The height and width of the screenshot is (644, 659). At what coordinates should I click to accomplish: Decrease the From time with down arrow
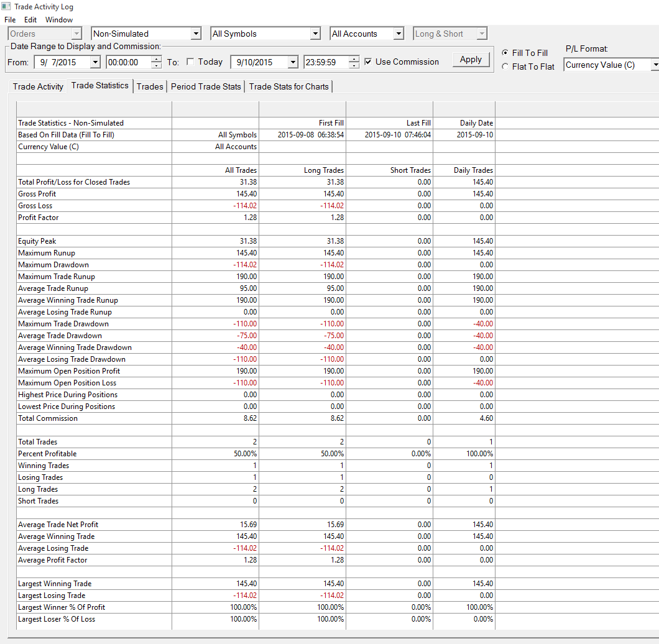156,65
